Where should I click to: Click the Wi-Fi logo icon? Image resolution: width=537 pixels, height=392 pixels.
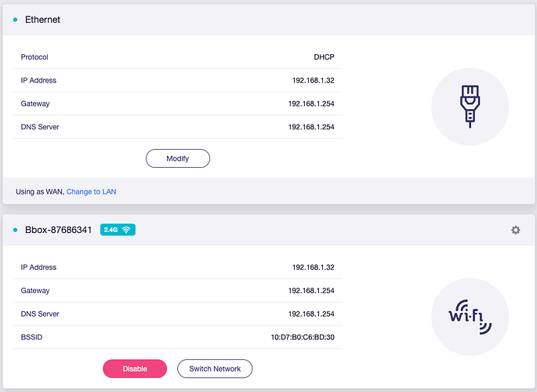(470, 317)
